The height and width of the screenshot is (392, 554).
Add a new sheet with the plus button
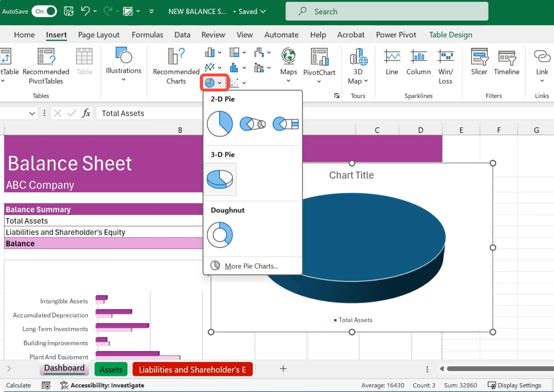tap(283, 369)
